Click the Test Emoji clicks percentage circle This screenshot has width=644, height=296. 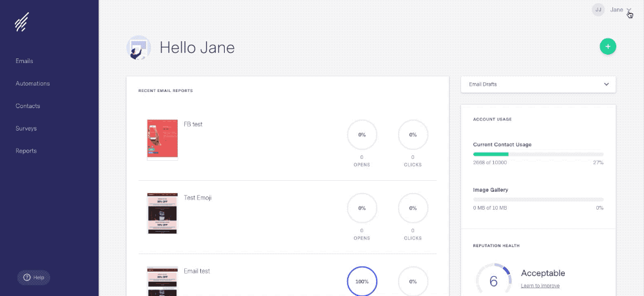coord(413,208)
